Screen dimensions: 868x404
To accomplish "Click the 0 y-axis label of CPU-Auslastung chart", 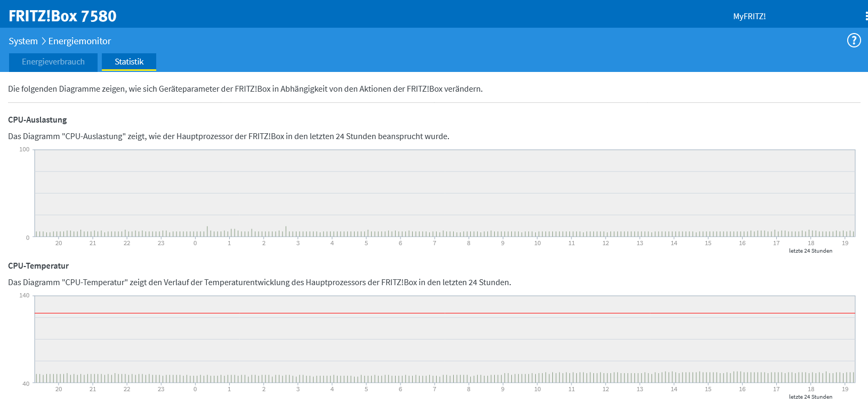I will 28,238.
